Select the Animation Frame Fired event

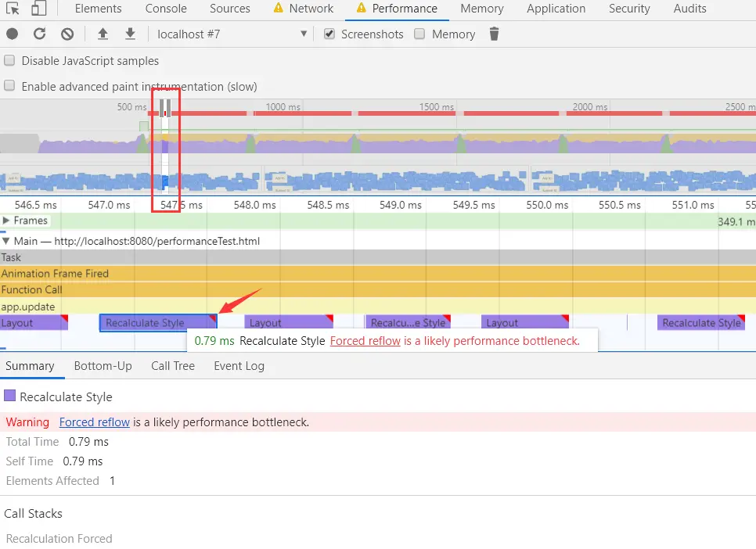tap(378, 273)
